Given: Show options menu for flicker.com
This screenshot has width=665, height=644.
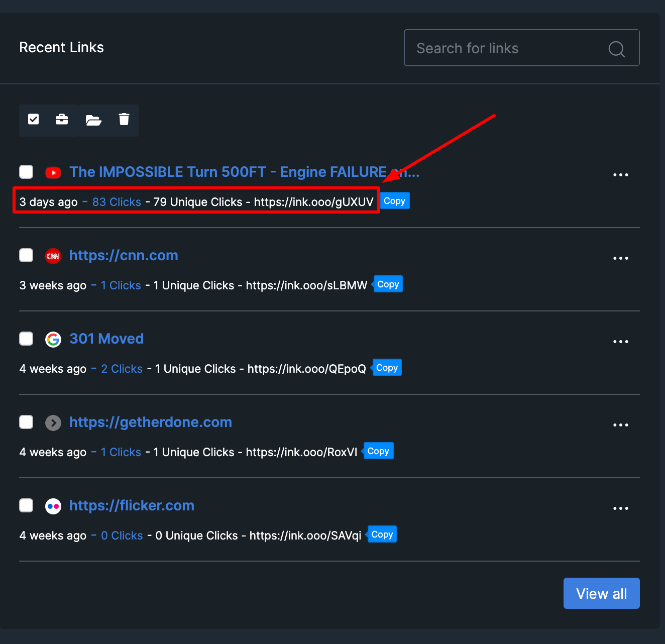Looking at the screenshot, I should 621,508.
